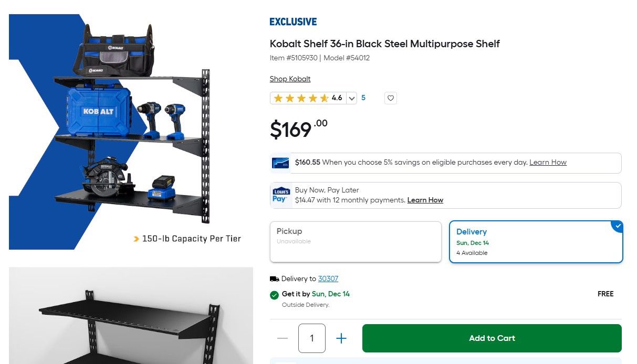Viewport: 637px width, 364px height.
Task: Click the green checkmark delivery status icon
Action: (274, 295)
